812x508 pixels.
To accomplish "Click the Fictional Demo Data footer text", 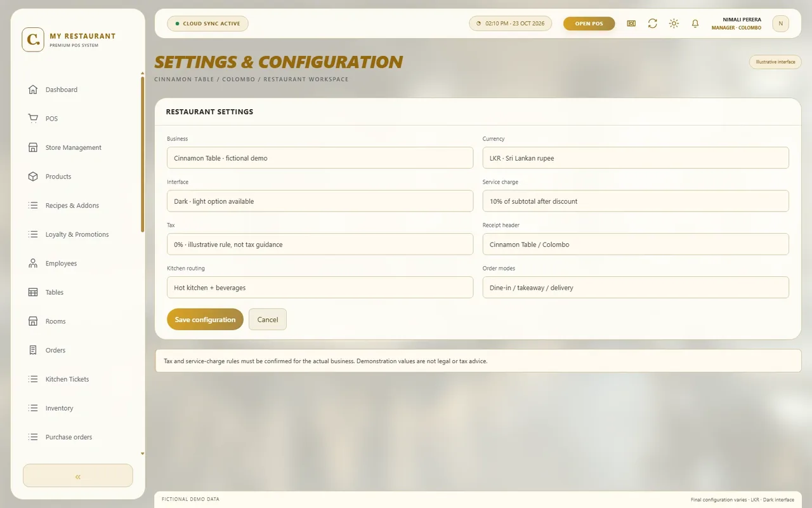I will click(x=190, y=499).
